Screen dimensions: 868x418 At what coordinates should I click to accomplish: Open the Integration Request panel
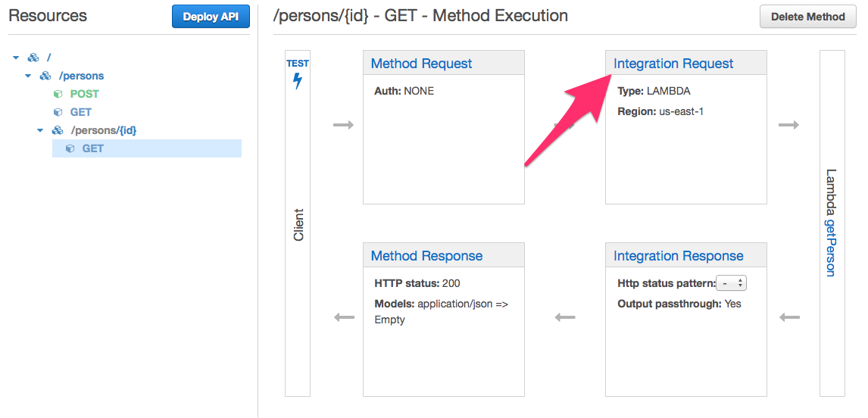point(673,64)
